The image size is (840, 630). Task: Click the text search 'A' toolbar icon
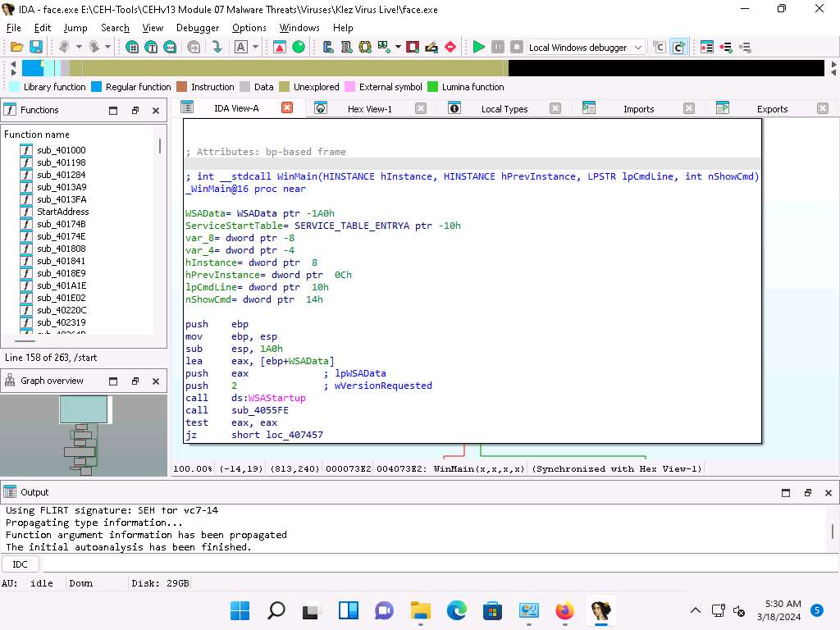[241, 48]
